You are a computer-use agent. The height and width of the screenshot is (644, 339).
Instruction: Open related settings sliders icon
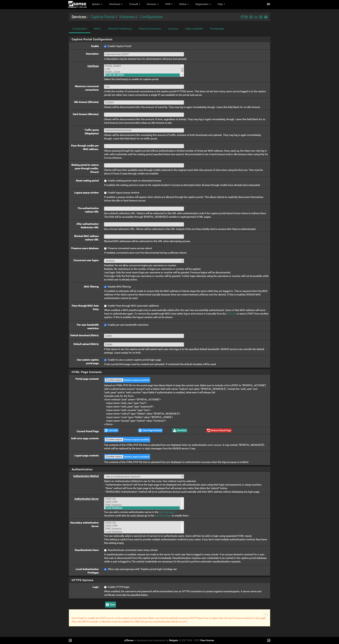coord(251,17)
